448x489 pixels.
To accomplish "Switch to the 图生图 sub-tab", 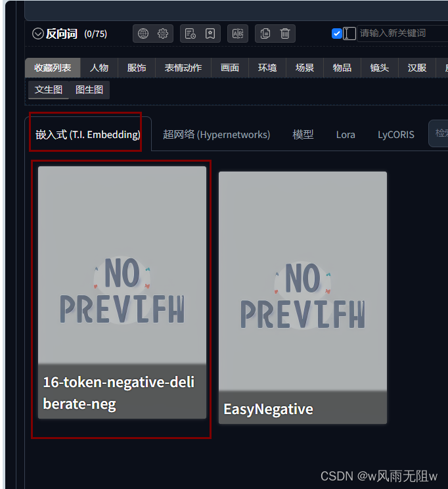I will 89,90.
